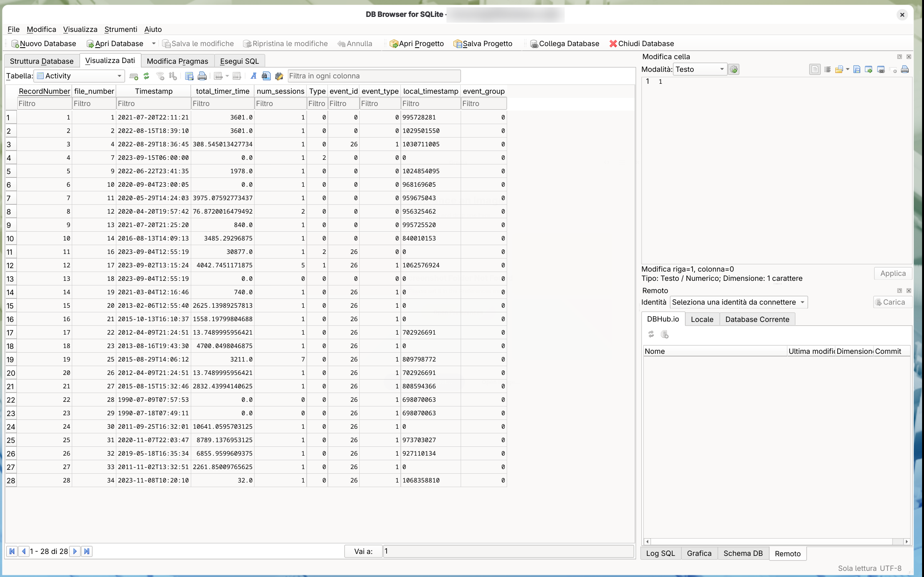The height and width of the screenshot is (577, 924).
Task: Open the Schema DB bottom tab
Action: pos(743,554)
